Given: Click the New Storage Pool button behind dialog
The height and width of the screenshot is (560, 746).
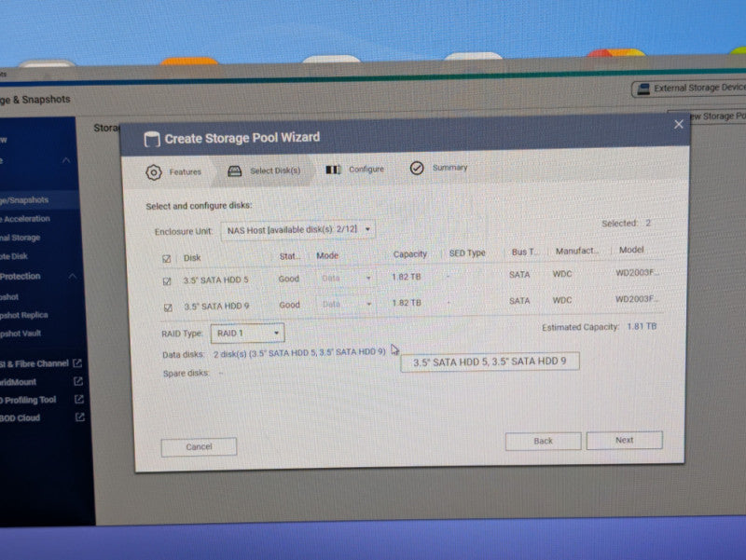Looking at the screenshot, I should 707,116.
